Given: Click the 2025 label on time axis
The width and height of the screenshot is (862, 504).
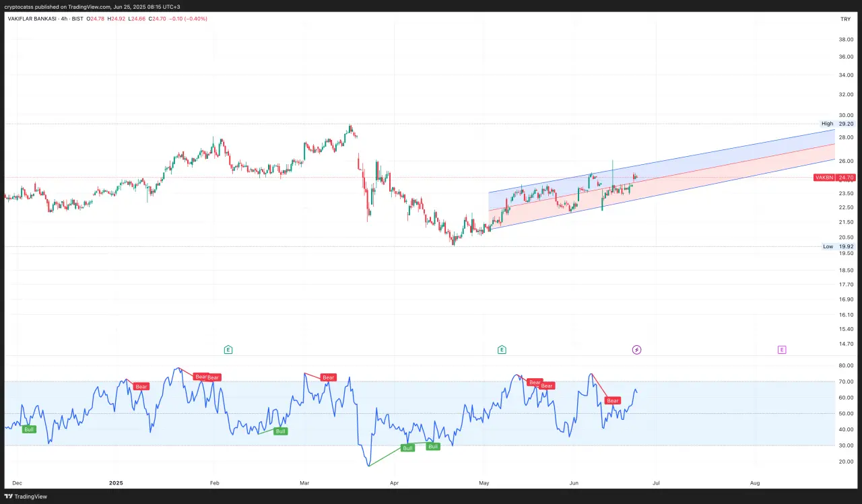Looking at the screenshot, I should (118, 482).
